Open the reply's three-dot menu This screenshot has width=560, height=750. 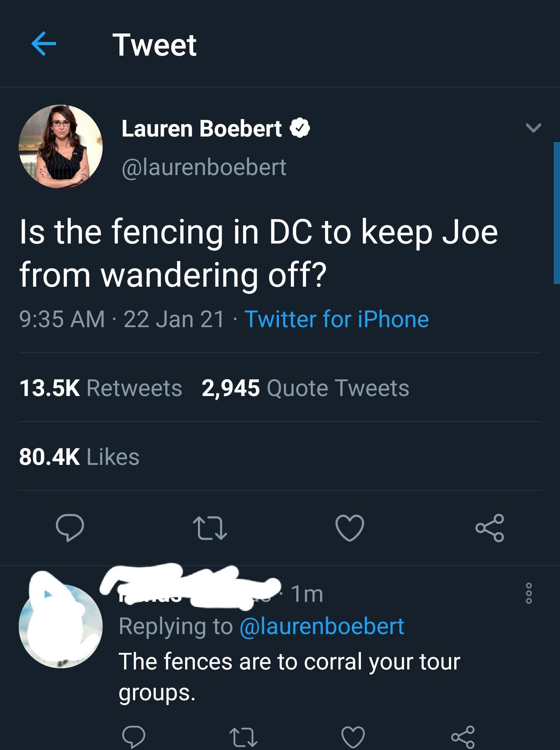[x=528, y=593]
